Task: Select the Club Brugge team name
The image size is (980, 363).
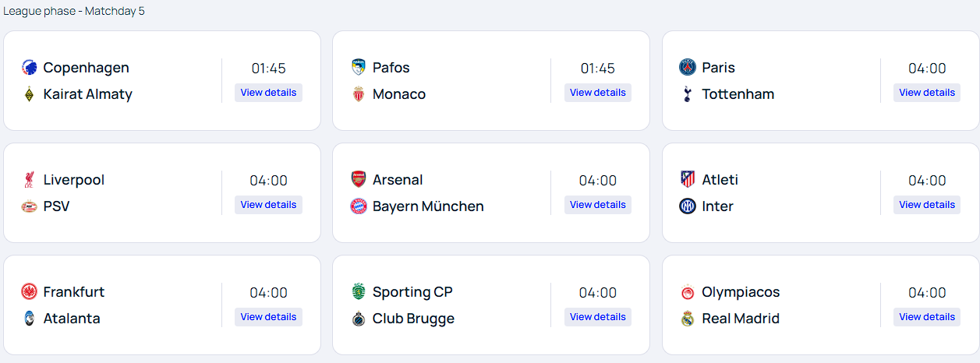Action: point(413,319)
